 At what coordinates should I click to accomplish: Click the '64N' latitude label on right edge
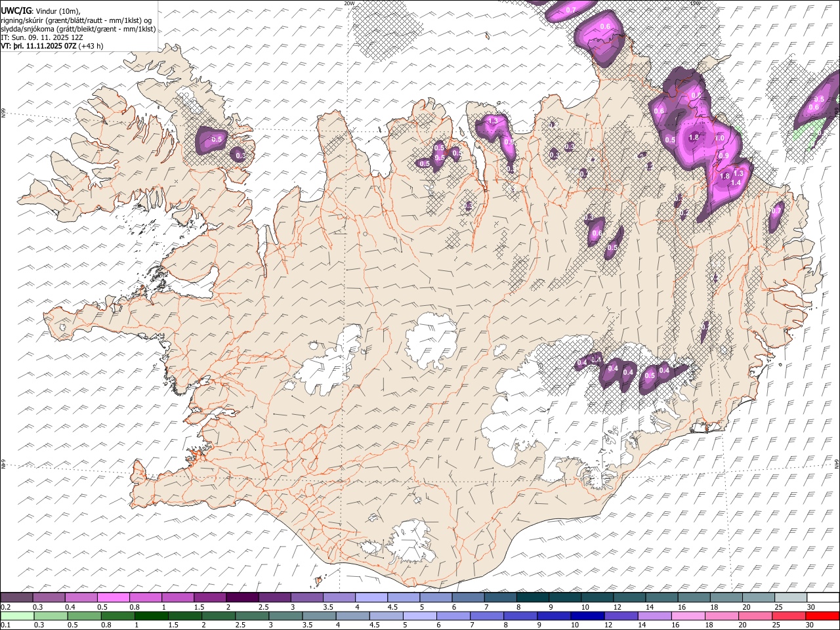click(x=837, y=463)
